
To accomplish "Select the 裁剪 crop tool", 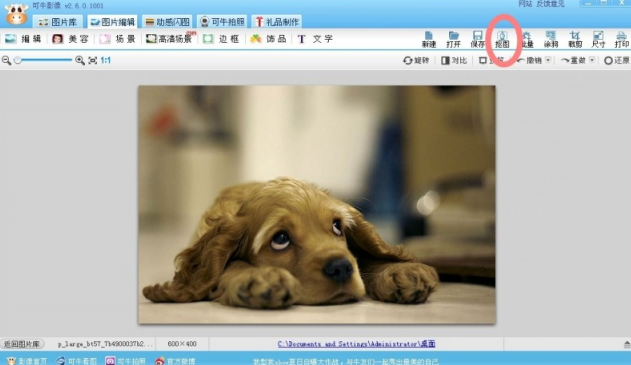I will pyautogui.click(x=575, y=39).
